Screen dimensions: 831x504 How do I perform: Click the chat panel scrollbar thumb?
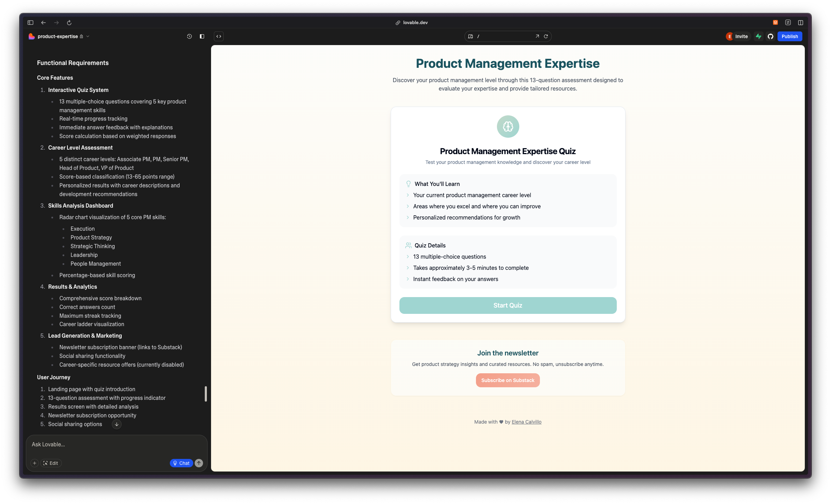coord(205,394)
